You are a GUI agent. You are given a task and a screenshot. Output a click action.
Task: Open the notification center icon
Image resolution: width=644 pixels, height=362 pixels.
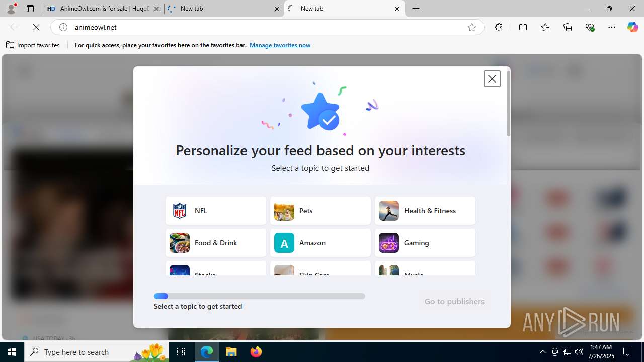[x=627, y=352]
